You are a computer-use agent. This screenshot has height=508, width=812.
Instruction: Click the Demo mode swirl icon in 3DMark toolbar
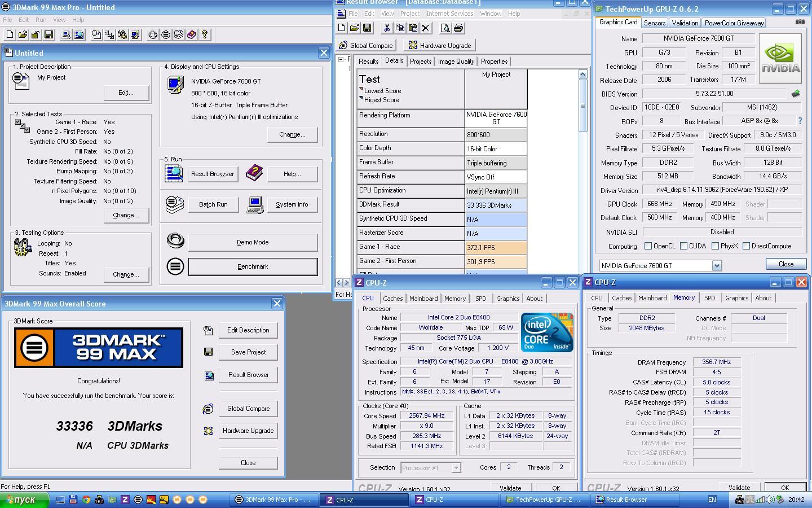coord(153,35)
